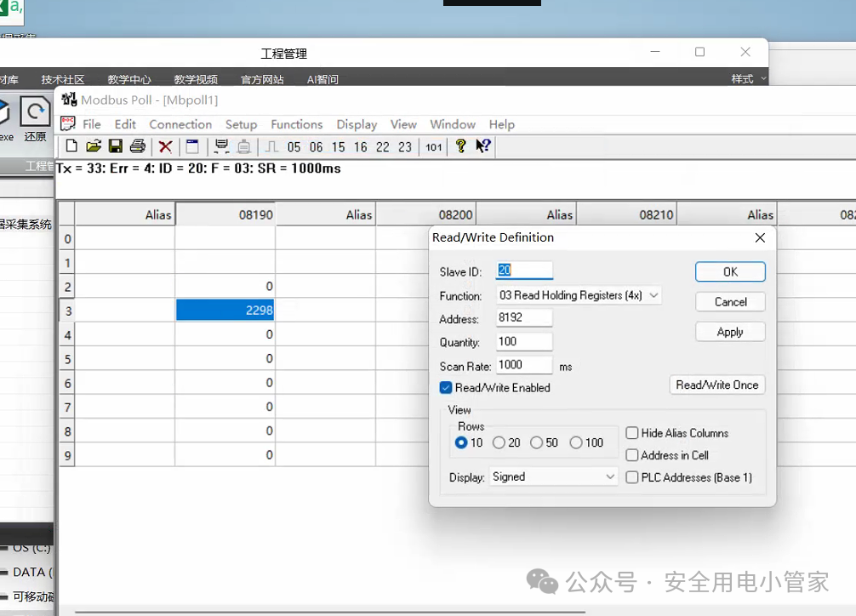856x616 pixels.
Task: Open the Setup menu
Action: pos(242,124)
